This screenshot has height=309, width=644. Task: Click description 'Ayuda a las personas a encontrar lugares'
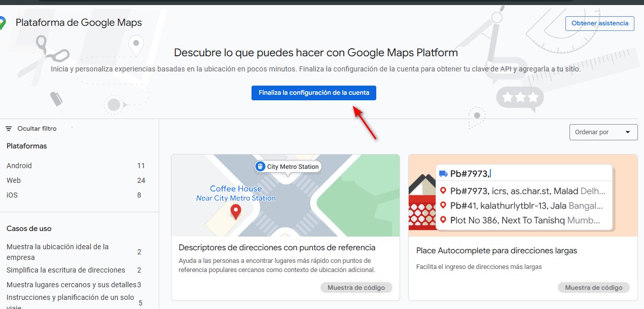[277, 265]
